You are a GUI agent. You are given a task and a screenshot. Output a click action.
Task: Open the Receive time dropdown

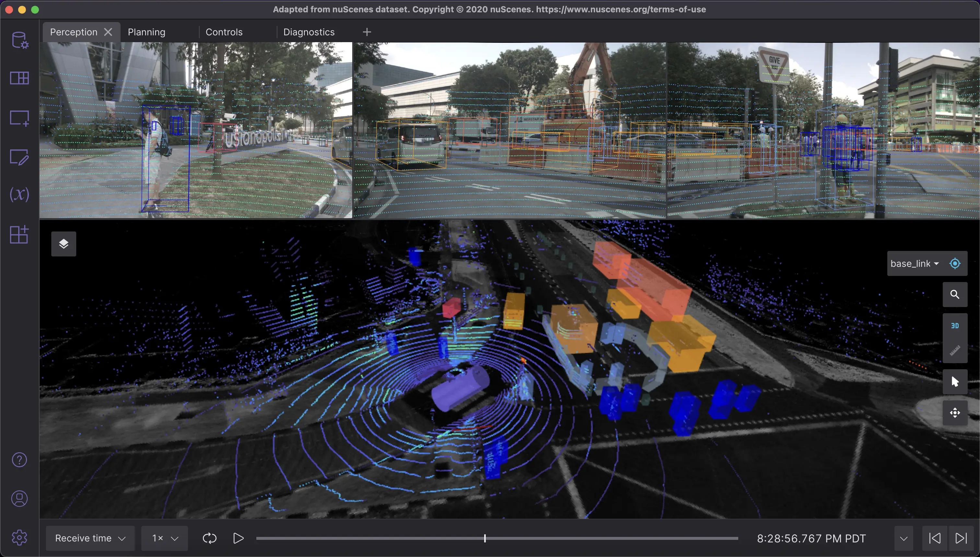[90, 538]
